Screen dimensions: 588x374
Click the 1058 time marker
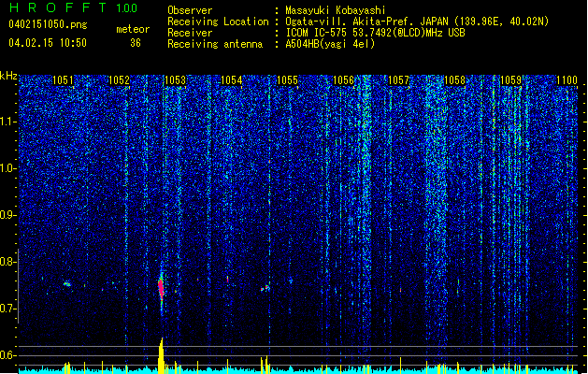tap(454, 80)
